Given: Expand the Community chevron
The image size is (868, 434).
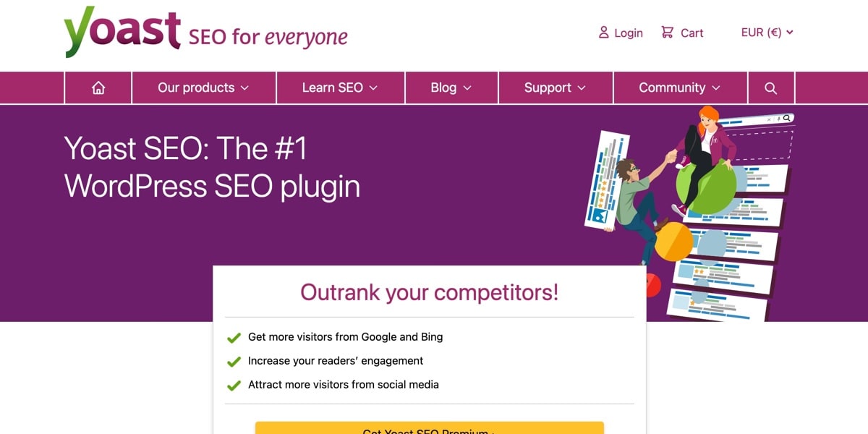Looking at the screenshot, I should 716,88.
